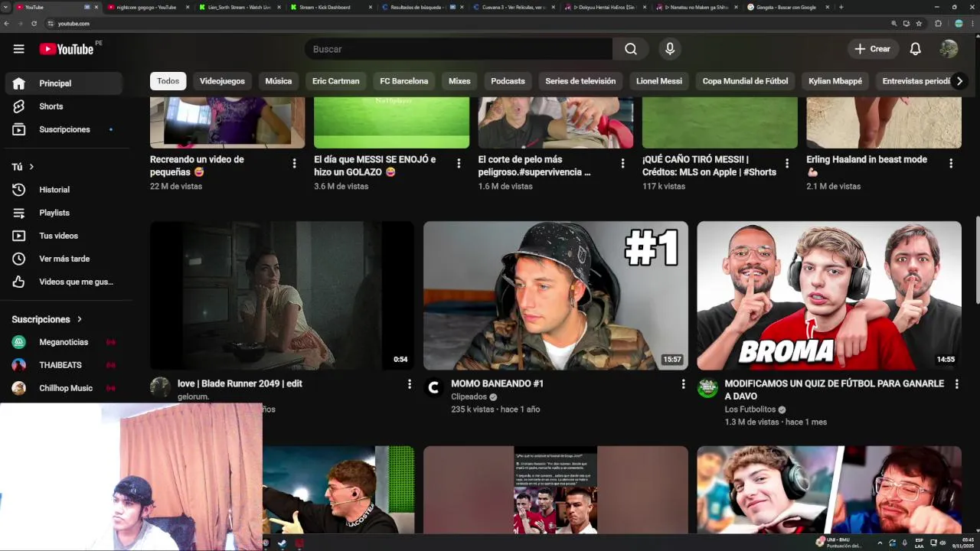Select the Series de televisión chip

[x=580, y=81]
